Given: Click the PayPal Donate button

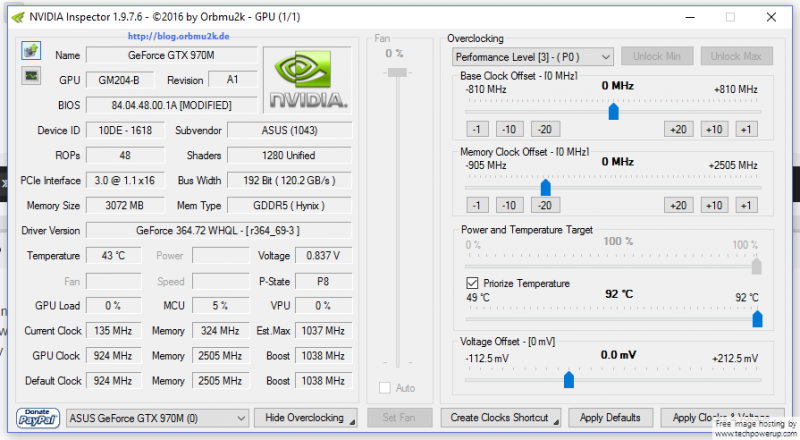Looking at the screenshot, I should click(x=38, y=418).
